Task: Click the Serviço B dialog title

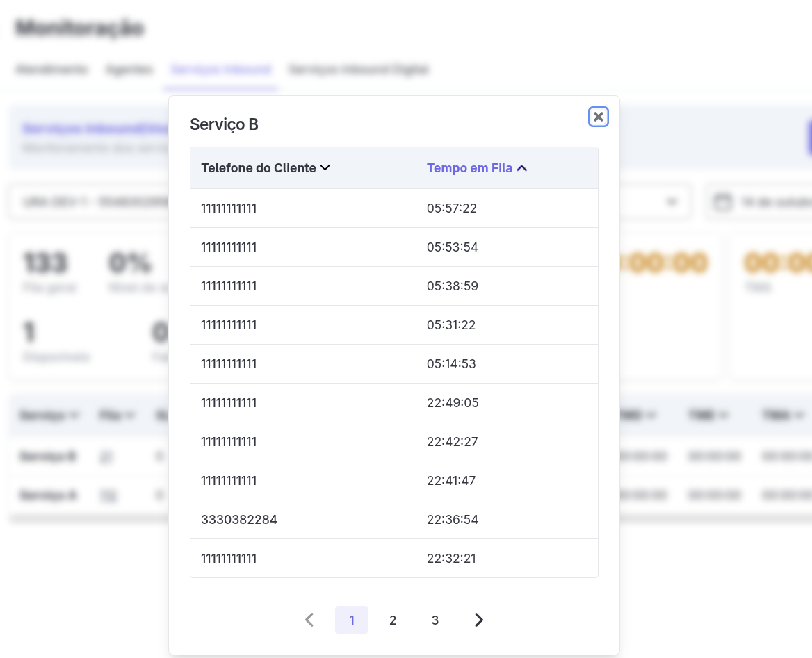Action: [224, 124]
